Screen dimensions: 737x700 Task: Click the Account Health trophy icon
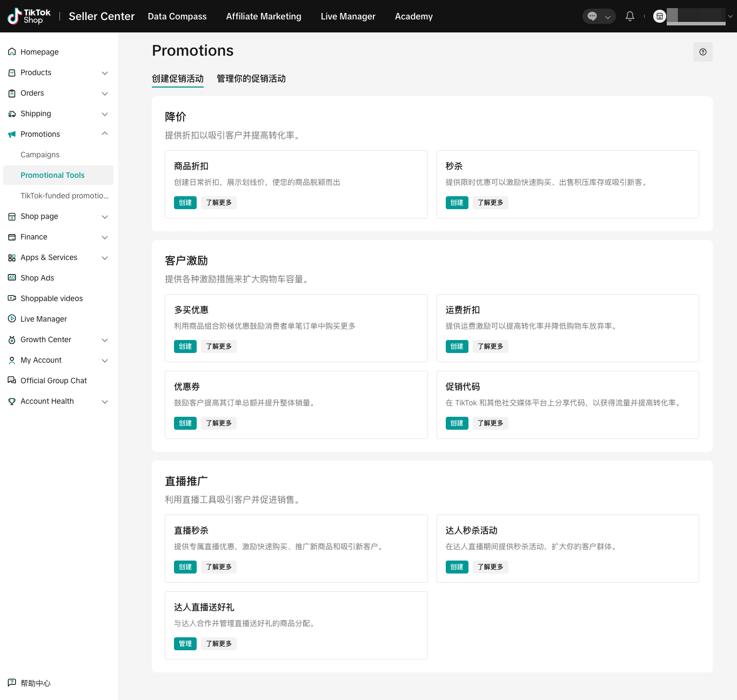pyautogui.click(x=12, y=401)
